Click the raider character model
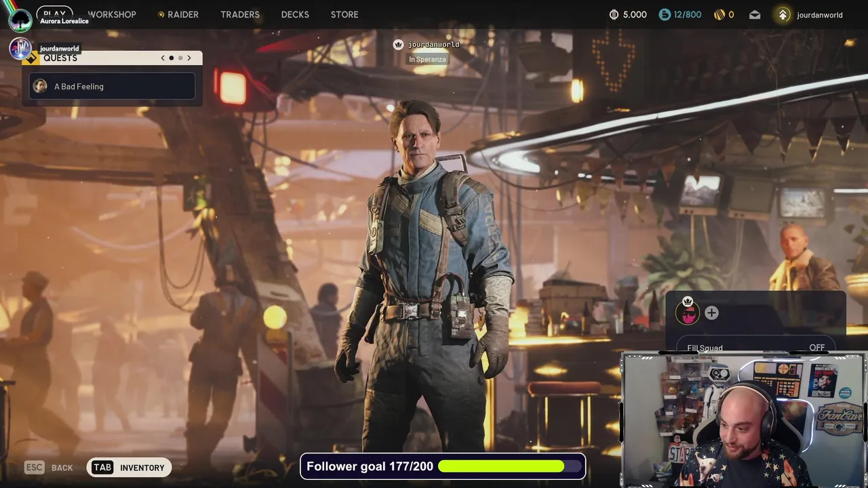The height and width of the screenshot is (488, 868). (x=426, y=274)
